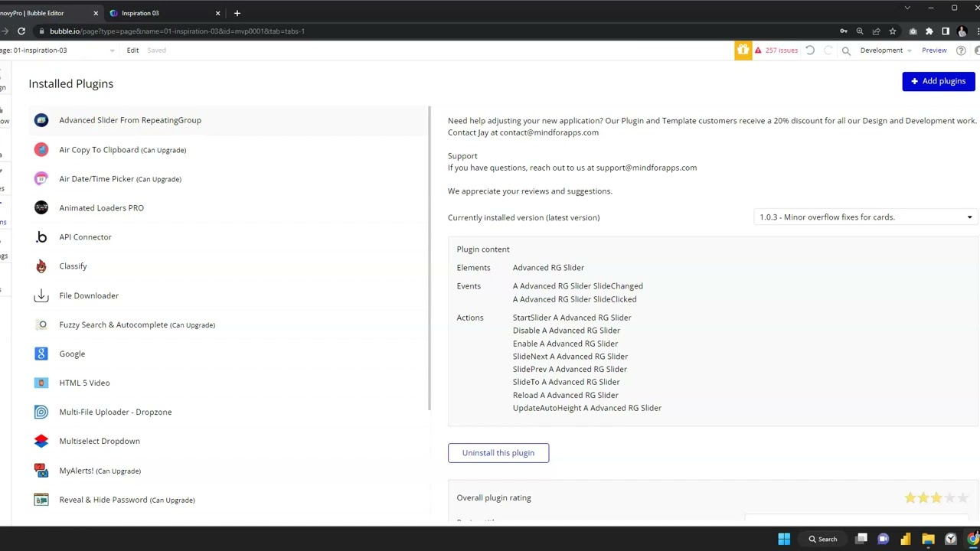Click the share page icon in the address bar

876,31
